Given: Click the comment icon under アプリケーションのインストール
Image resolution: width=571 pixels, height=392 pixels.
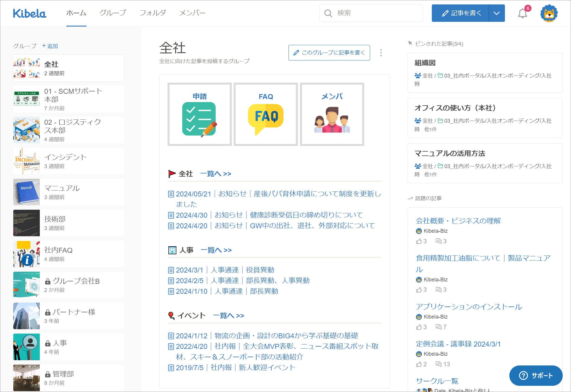Looking at the screenshot, I should point(439,327).
